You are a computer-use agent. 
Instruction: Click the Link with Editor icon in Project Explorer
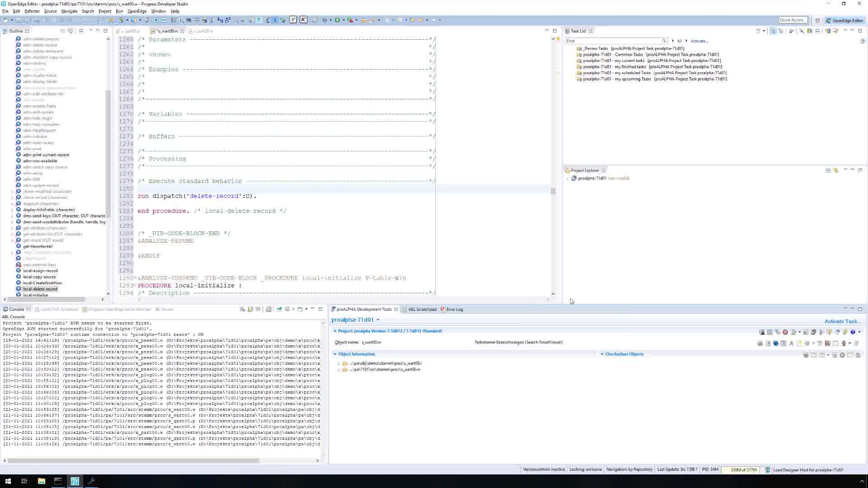click(835, 170)
